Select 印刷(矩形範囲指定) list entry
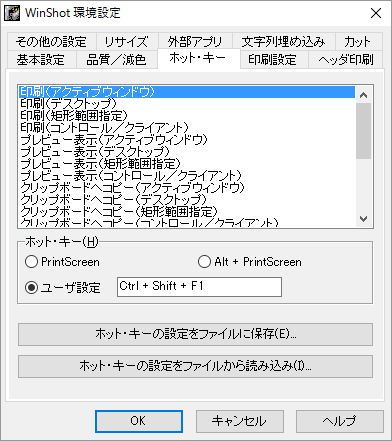This screenshot has height=441, width=392. pos(187,116)
